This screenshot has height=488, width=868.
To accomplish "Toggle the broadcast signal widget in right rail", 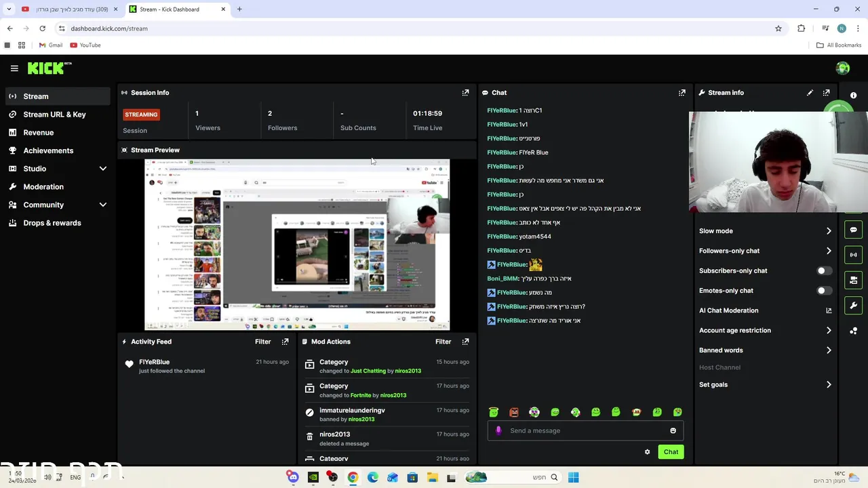I will (853, 255).
